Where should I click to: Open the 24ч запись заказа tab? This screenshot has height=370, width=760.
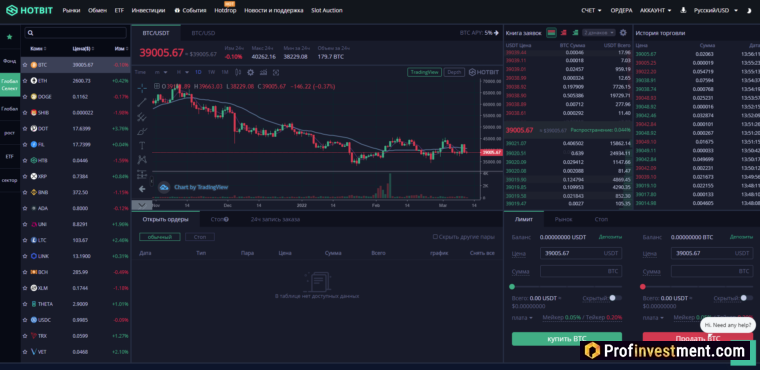275,219
